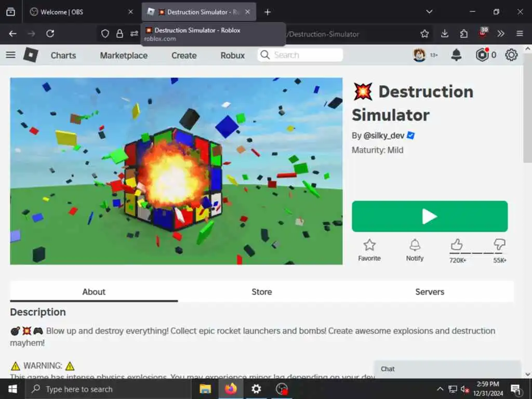Open the Chat panel at bottom right
This screenshot has width=532, height=399.
(x=447, y=369)
